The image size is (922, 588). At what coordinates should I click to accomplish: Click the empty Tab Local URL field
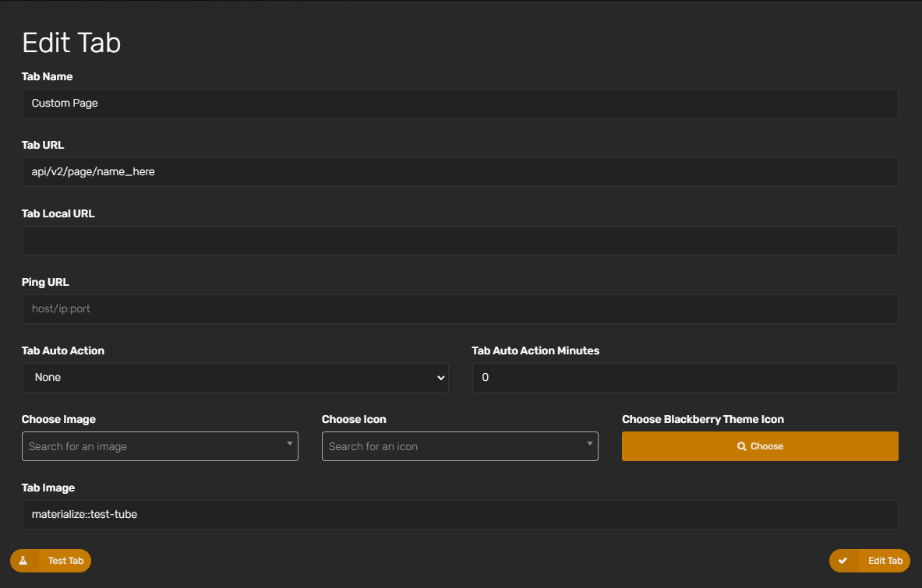coord(460,241)
